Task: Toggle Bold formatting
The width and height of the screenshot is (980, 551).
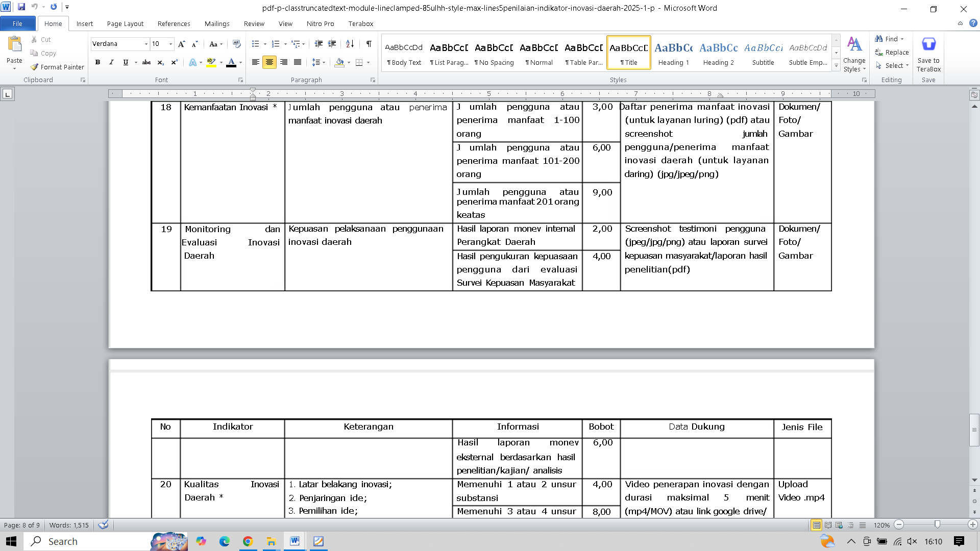Action: click(97, 62)
